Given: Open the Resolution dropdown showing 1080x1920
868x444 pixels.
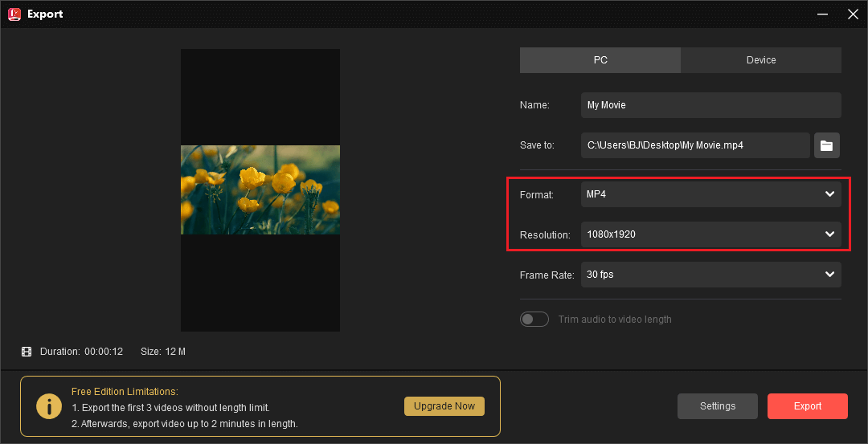Looking at the screenshot, I should [710, 234].
